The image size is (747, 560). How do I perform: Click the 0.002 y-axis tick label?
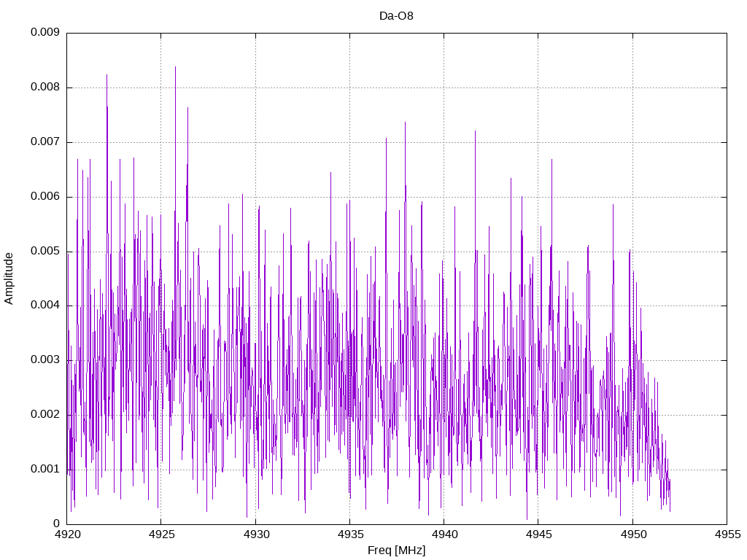coord(45,414)
